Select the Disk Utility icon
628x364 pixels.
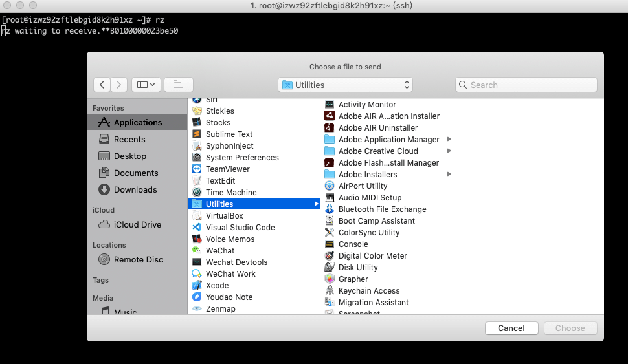click(x=330, y=267)
